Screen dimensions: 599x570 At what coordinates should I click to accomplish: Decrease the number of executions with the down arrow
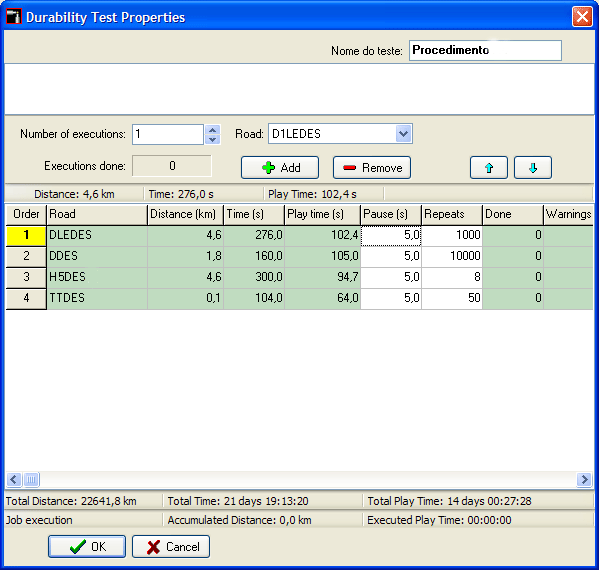(212, 139)
